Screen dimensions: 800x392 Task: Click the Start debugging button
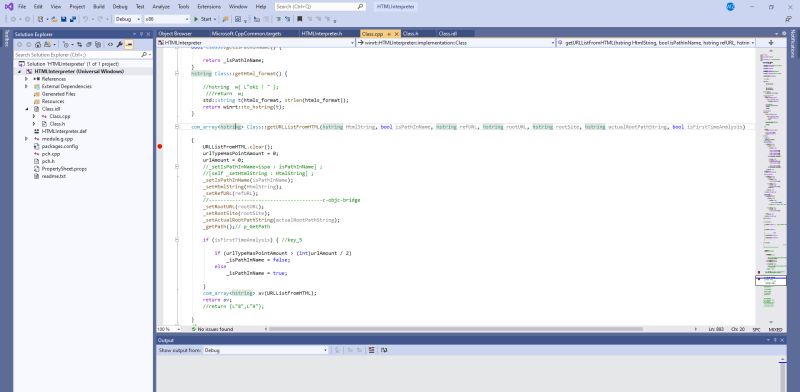coord(206,19)
